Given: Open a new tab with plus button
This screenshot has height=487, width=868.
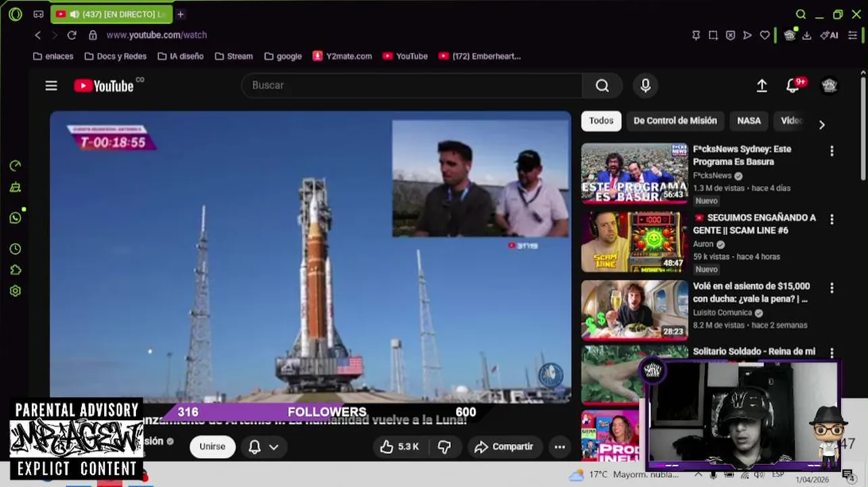Looking at the screenshot, I should tap(180, 14).
